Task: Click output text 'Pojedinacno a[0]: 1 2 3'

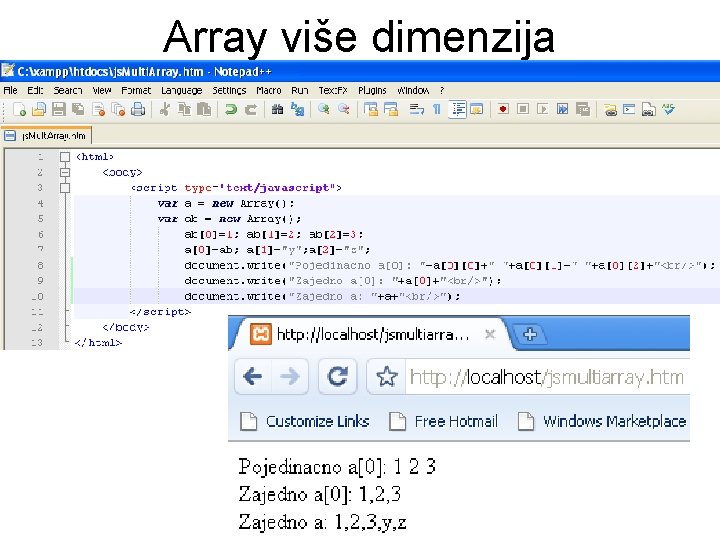Action: click(x=337, y=467)
